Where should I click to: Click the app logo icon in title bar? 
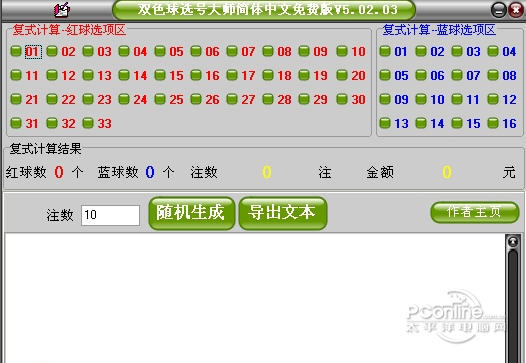[x=62, y=9]
